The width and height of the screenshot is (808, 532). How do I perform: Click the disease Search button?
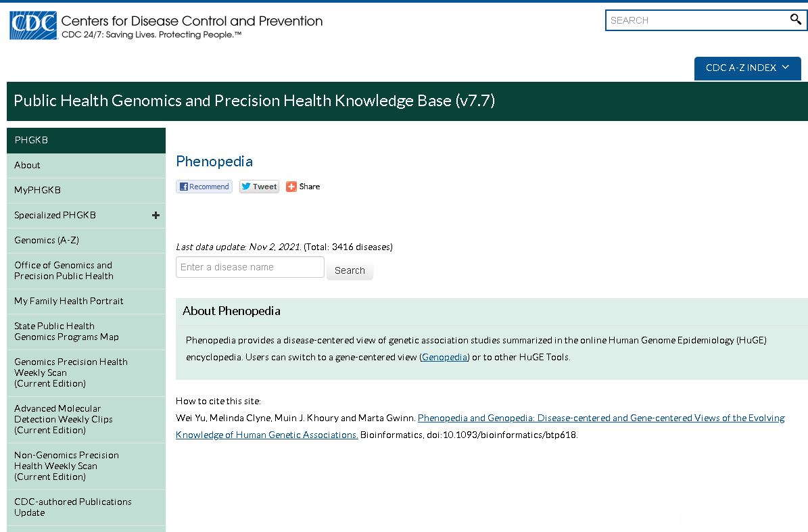[350, 270]
